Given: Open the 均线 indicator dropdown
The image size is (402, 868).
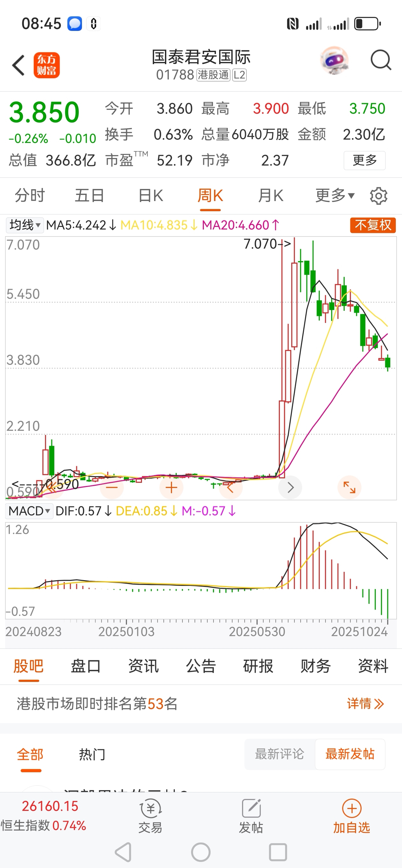Looking at the screenshot, I should 24,225.
